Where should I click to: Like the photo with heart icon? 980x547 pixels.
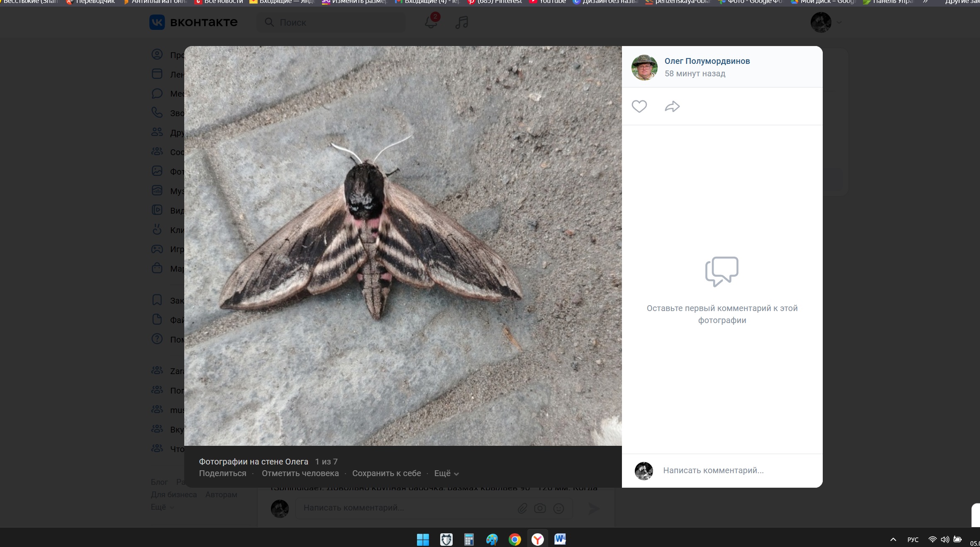(639, 107)
